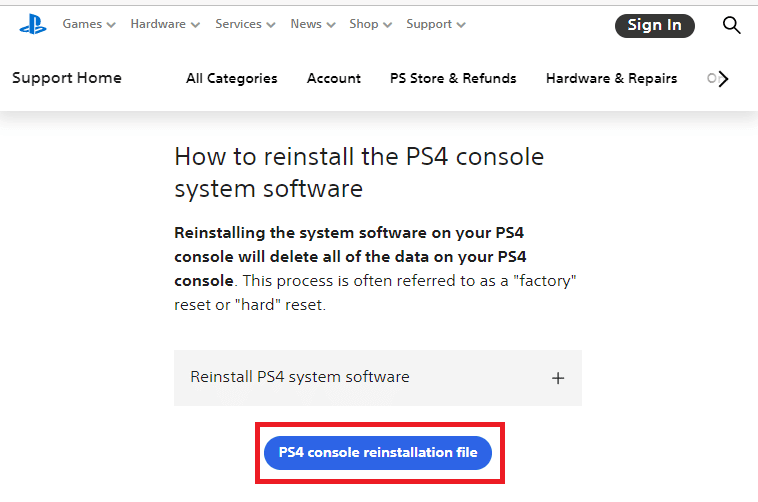Click the "How to reinstall" page heading
This screenshot has width=758, height=502.
click(x=359, y=172)
